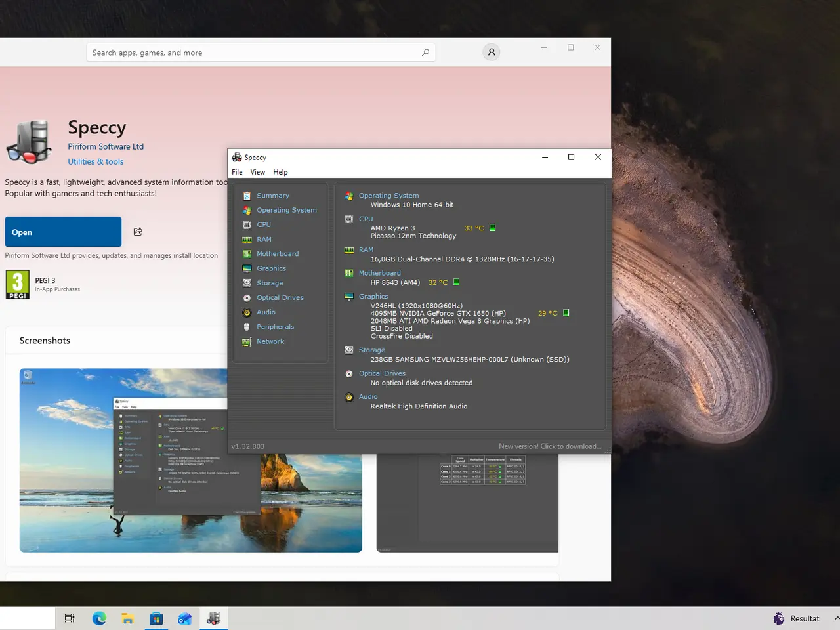
Task: Open Task View on the taskbar
Action: coord(70,618)
